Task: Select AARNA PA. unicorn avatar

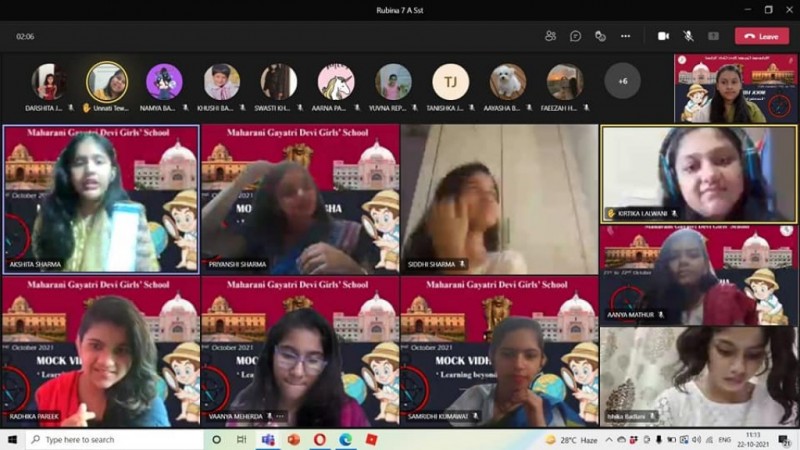Action: click(x=336, y=82)
